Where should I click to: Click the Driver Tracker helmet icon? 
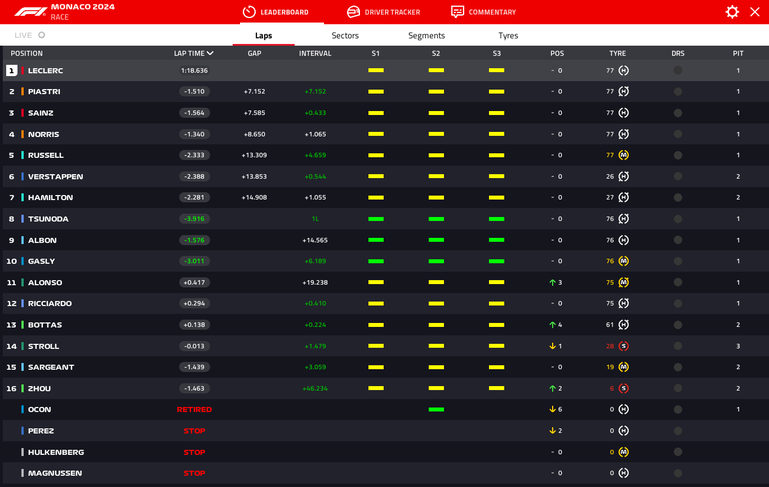(x=353, y=12)
